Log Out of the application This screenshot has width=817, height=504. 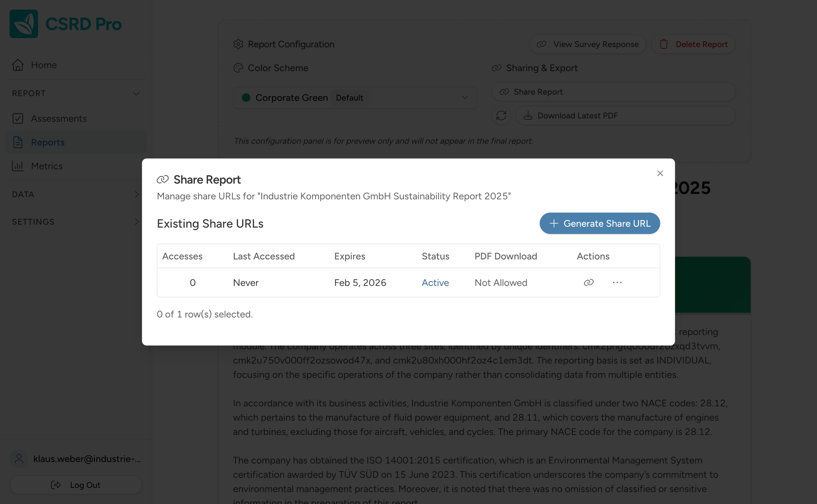pyautogui.click(x=76, y=485)
